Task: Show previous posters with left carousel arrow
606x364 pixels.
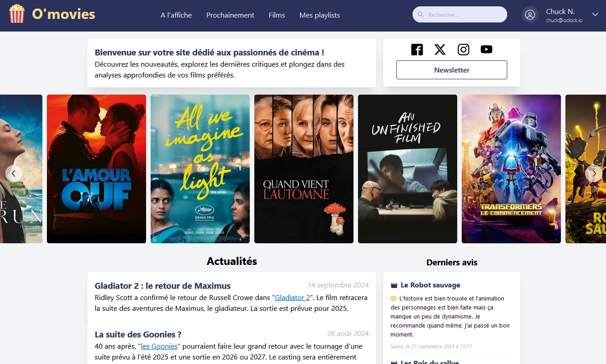Action: pos(14,173)
